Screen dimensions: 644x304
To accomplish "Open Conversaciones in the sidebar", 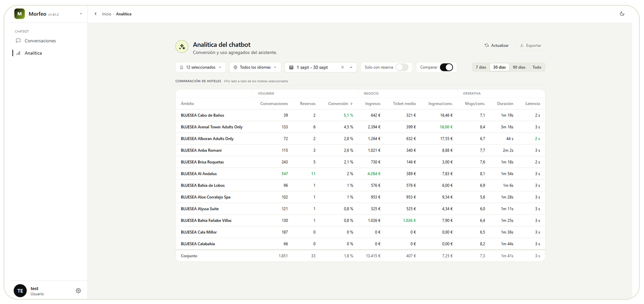I will (40, 41).
